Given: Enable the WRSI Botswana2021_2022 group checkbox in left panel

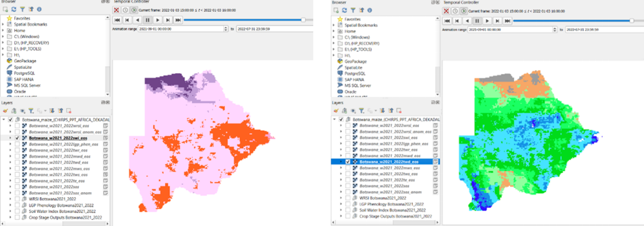Looking at the screenshot, I should pos(17,199).
